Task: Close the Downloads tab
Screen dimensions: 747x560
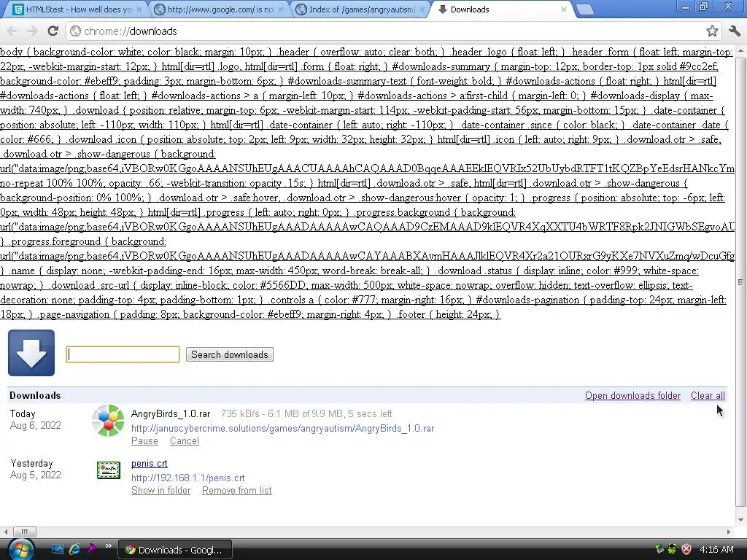Action: click(564, 9)
